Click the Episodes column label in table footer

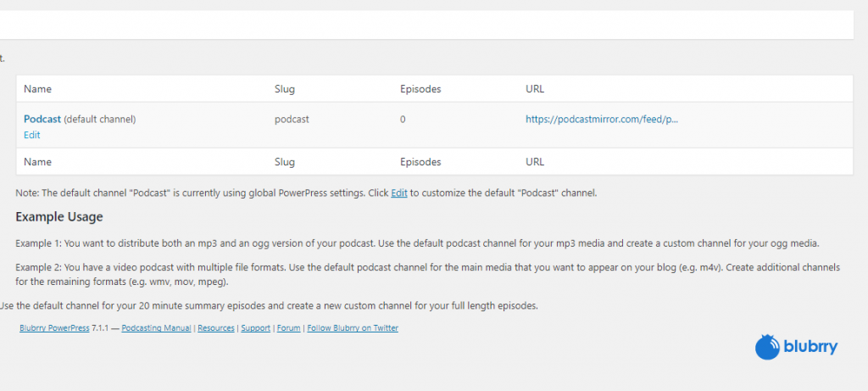420,162
